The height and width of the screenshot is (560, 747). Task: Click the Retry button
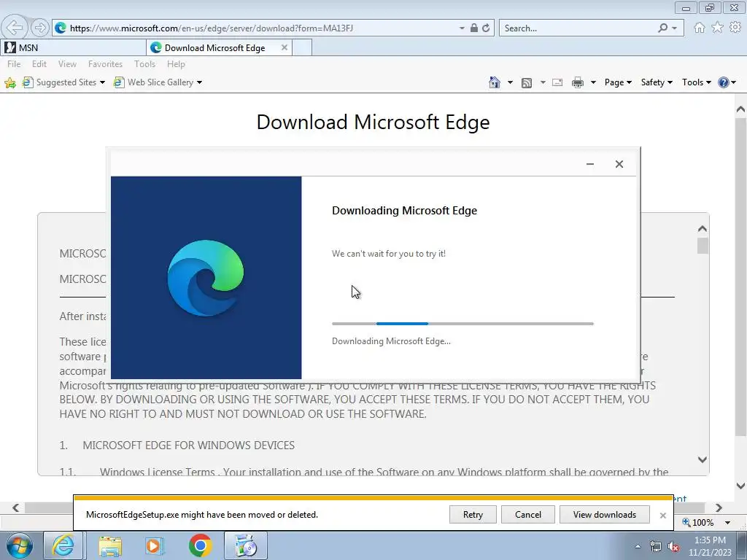(x=473, y=514)
